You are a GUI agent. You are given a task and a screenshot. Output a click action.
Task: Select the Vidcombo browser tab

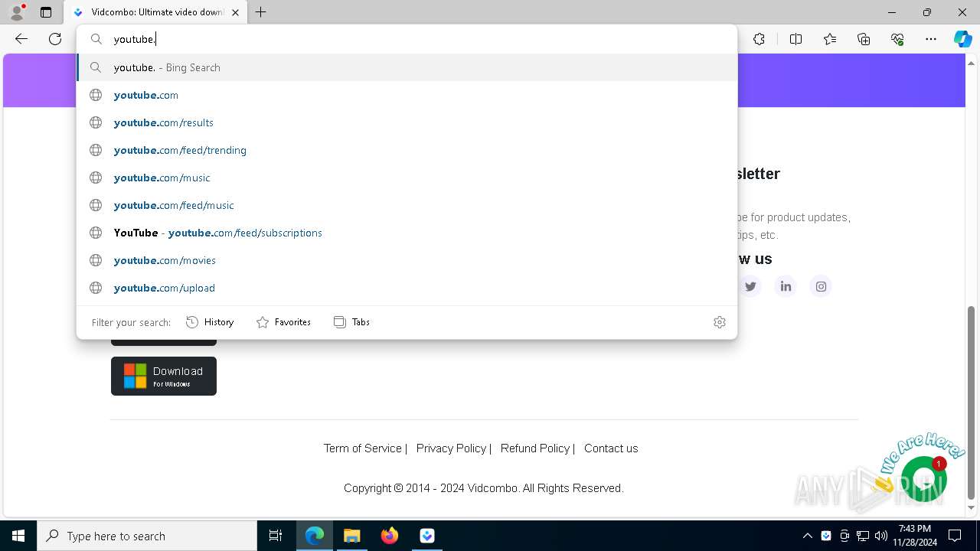point(155,12)
